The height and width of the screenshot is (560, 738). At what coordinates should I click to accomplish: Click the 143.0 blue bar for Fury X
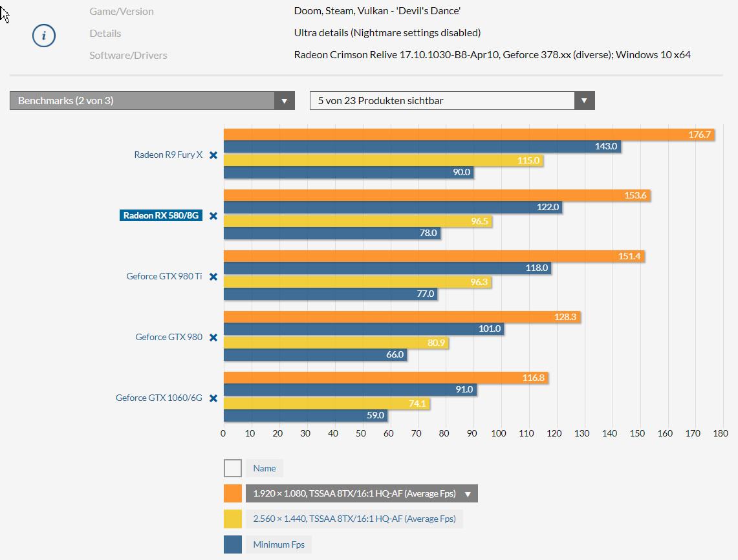coord(422,146)
